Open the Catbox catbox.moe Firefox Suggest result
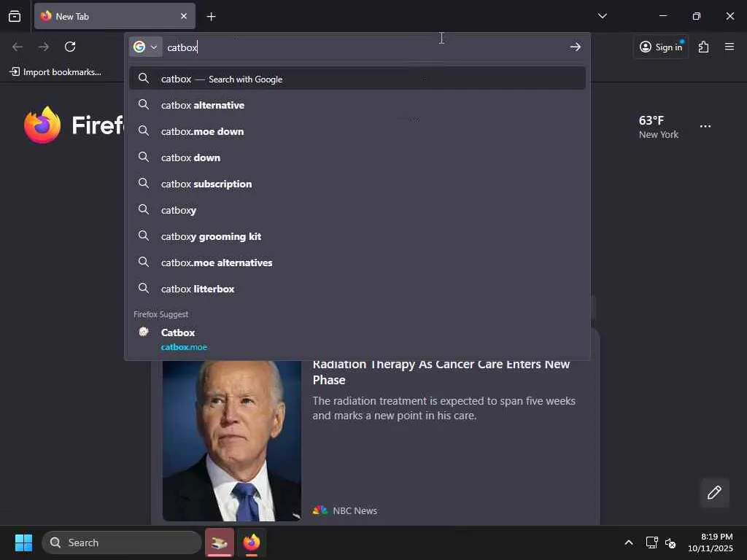The width and height of the screenshot is (747, 560). coord(357,339)
